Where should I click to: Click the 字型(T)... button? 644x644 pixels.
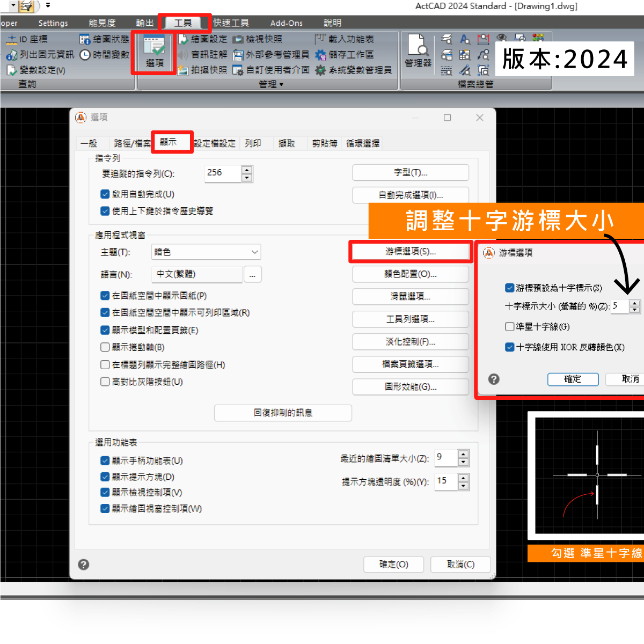(x=411, y=173)
